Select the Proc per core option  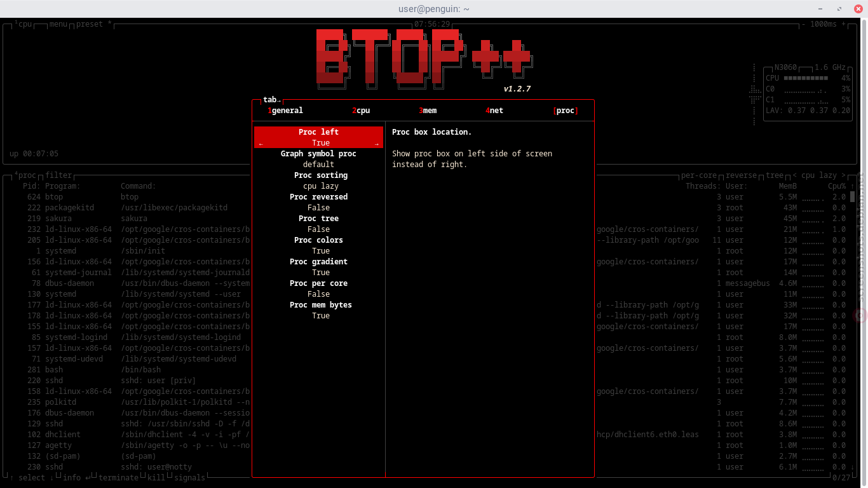point(318,288)
